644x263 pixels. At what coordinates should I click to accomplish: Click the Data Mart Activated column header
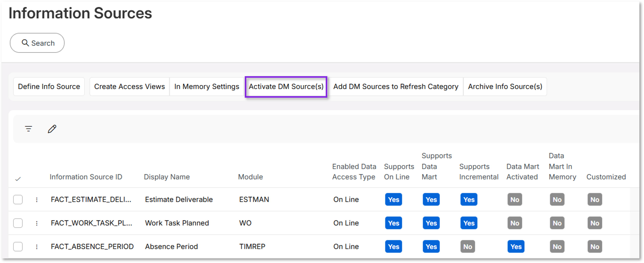(x=522, y=172)
